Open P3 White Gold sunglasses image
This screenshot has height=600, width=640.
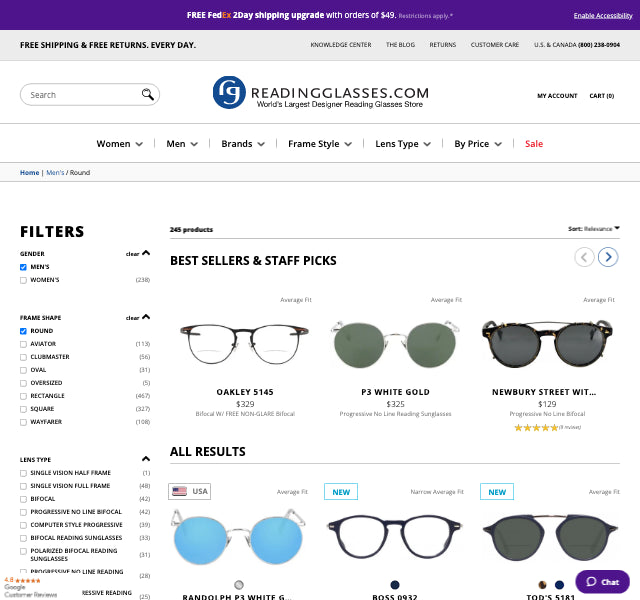click(395, 344)
